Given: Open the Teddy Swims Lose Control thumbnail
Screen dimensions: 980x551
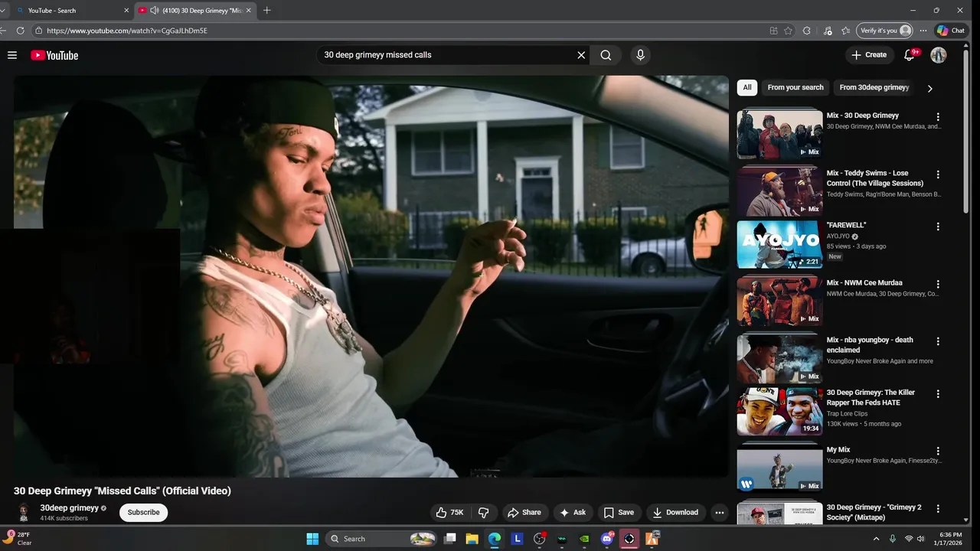Looking at the screenshot, I should [x=779, y=191].
